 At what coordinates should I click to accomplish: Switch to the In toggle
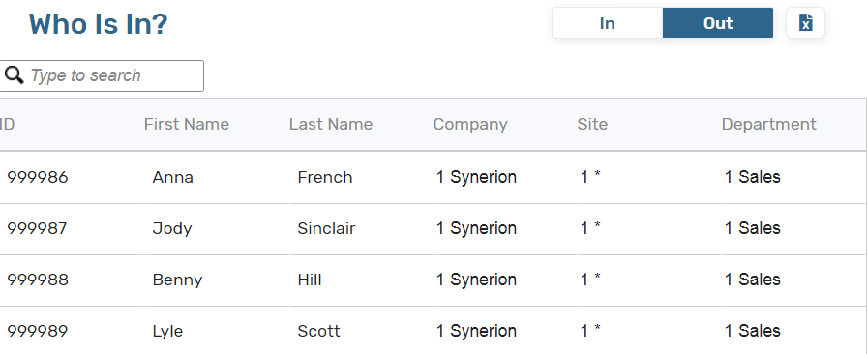coord(608,22)
